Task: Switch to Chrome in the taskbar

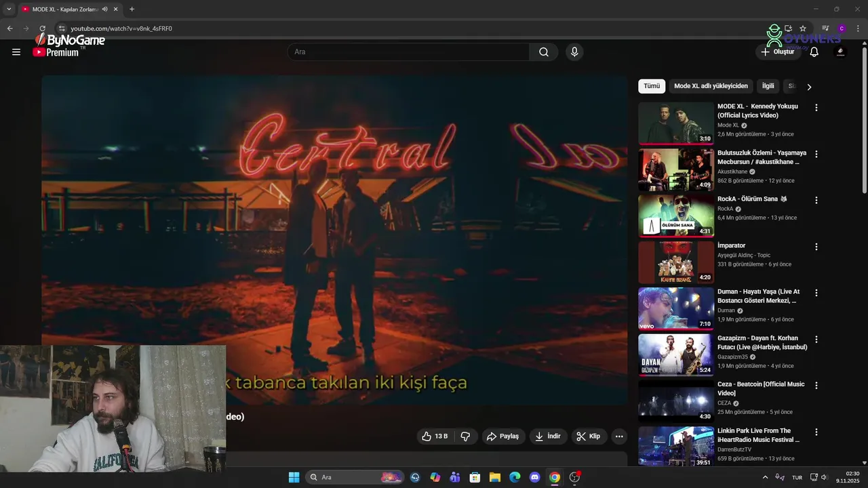Action: click(555, 477)
